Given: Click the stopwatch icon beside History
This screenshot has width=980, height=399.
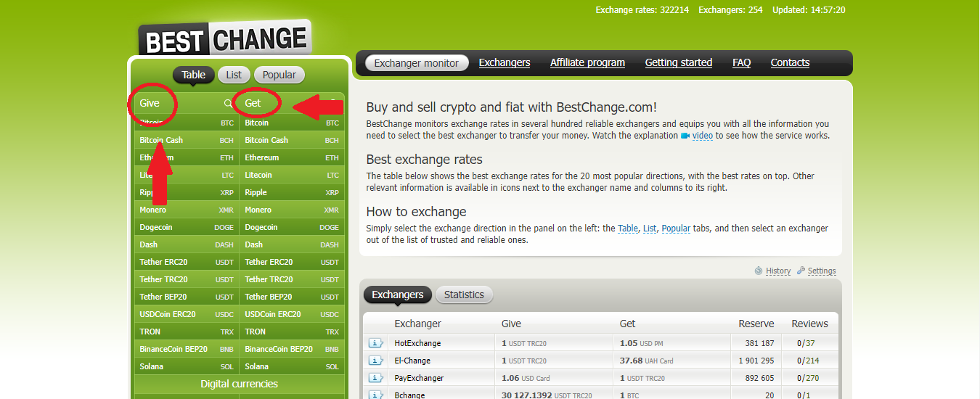Looking at the screenshot, I should coord(759,271).
